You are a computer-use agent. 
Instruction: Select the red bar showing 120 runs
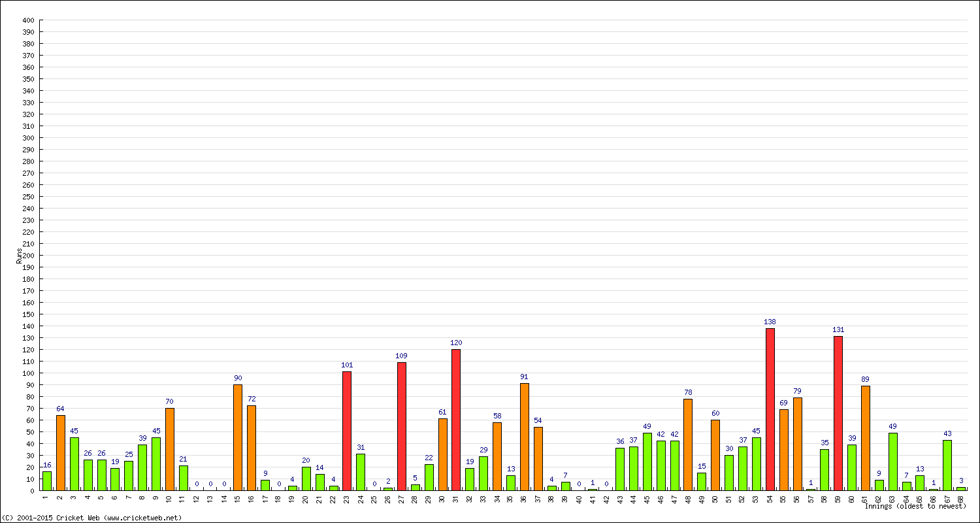click(x=456, y=420)
